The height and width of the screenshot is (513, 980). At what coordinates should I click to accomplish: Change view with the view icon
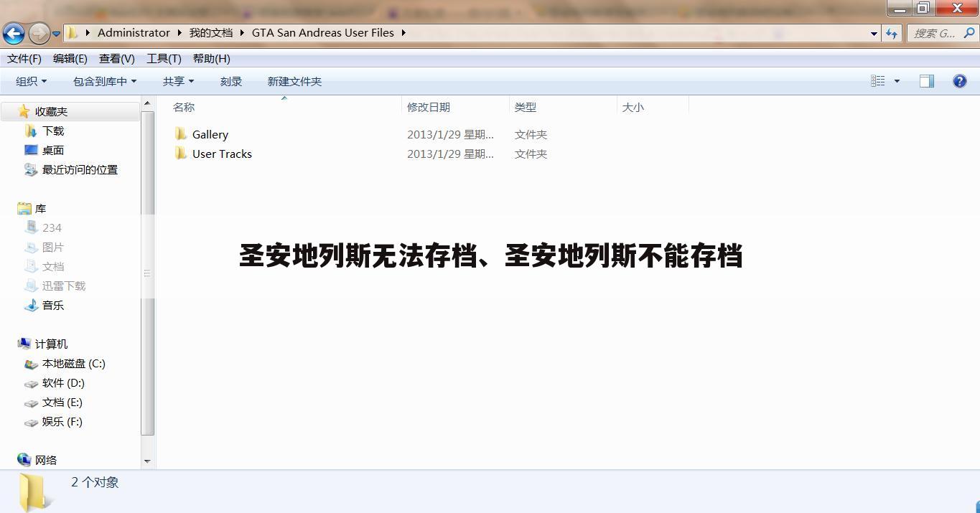(878, 81)
